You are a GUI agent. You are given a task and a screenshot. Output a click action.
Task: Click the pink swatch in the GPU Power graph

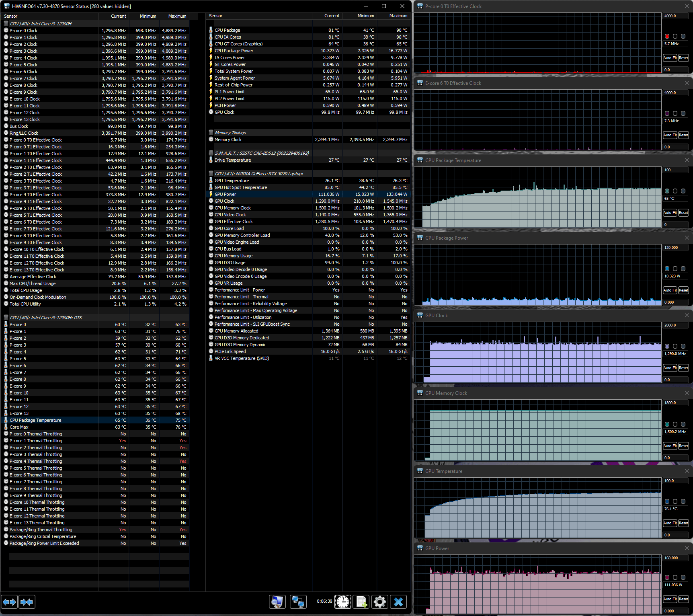[x=667, y=577]
